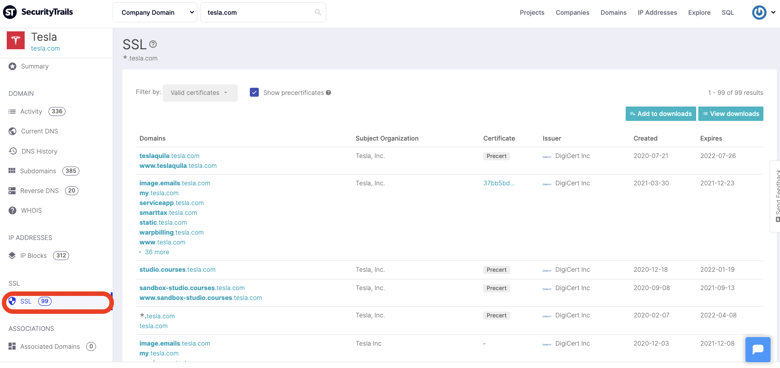
Task: Open Companies in top navigation
Action: click(572, 12)
